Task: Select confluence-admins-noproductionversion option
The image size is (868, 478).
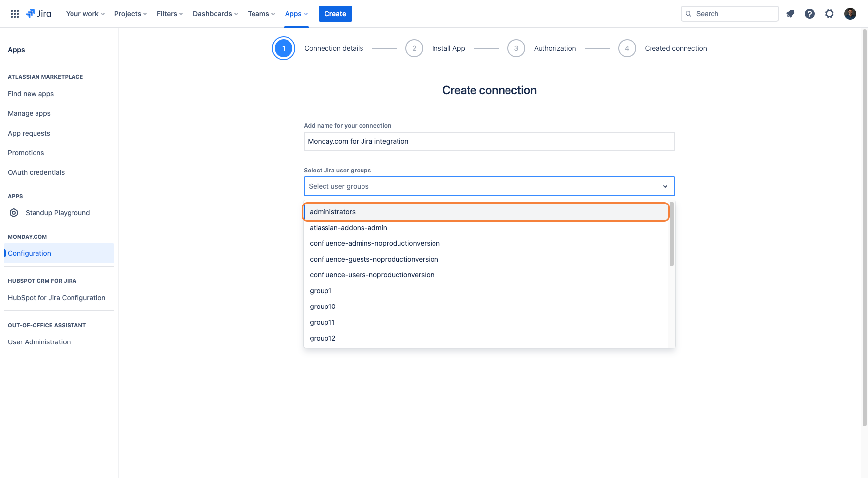Action: coord(486,243)
